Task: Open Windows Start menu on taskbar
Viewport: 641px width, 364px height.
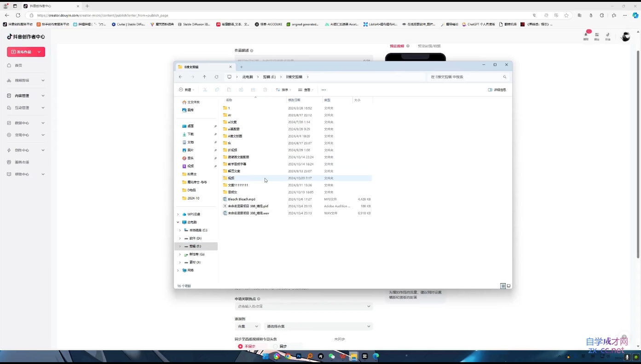Action: (266, 356)
